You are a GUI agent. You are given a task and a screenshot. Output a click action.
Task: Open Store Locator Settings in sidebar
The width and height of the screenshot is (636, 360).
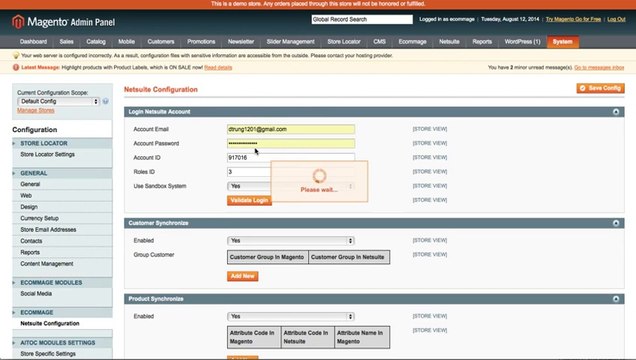(x=47, y=154)
